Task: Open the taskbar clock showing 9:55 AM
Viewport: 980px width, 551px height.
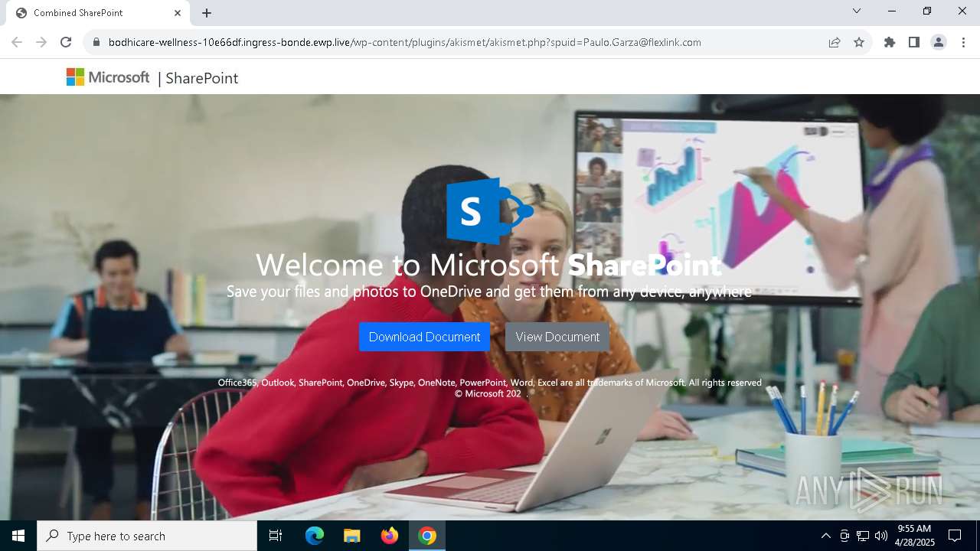Action: point(915,536)
